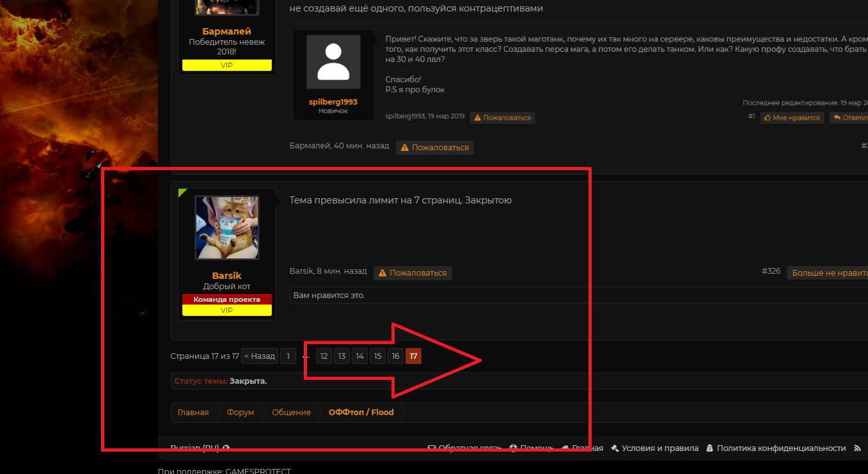Go to previous page with Назад

point(259,356)
